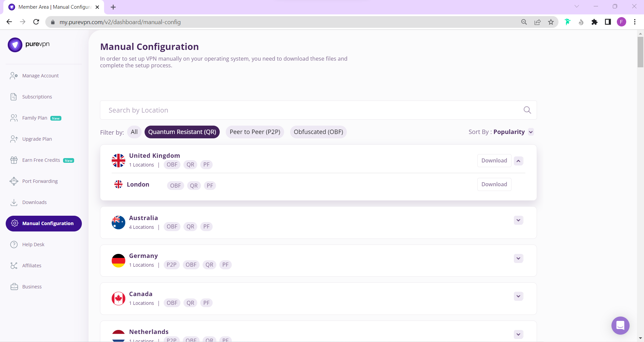The image size is (644, 342).
Task: Click the Affiliates sidebar icon
Action: (x=14, y=266)
